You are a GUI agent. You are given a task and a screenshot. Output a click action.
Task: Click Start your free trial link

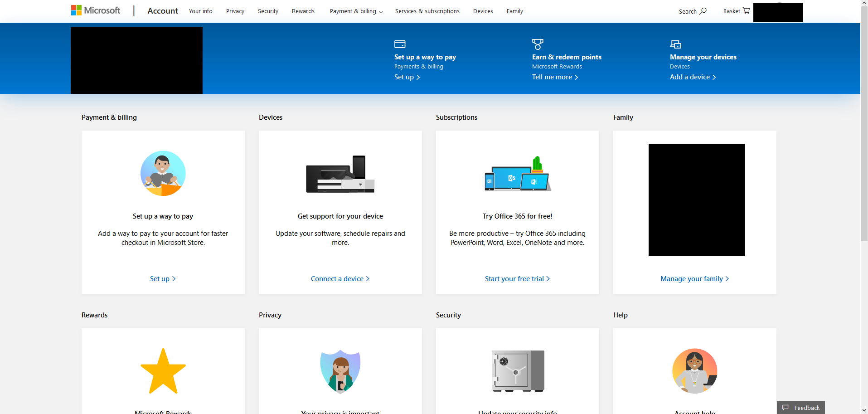tap(518, 279)
